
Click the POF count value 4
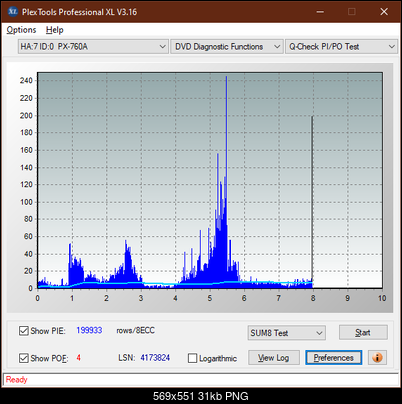[x=79, y=358]
